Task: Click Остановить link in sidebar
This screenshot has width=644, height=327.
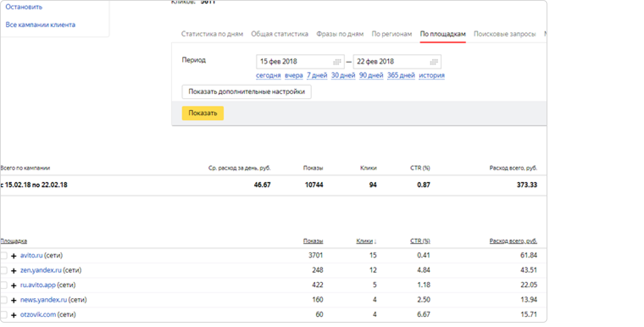Action: tap(24, 7)
